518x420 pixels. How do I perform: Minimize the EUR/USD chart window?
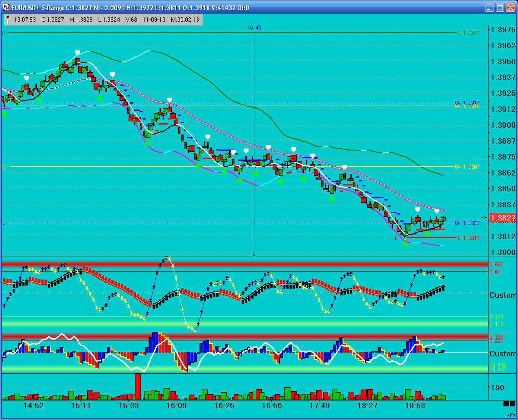489,8
